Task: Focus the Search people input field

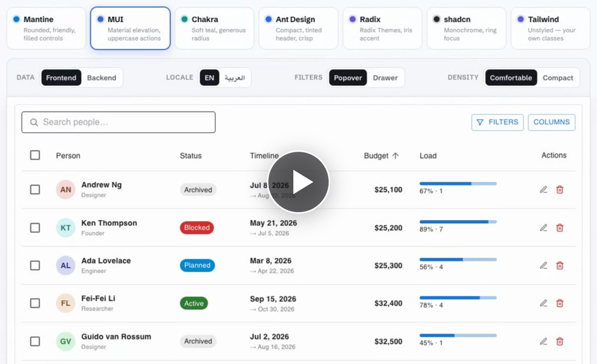Action: pyautogui.click(x=119, y=122)
